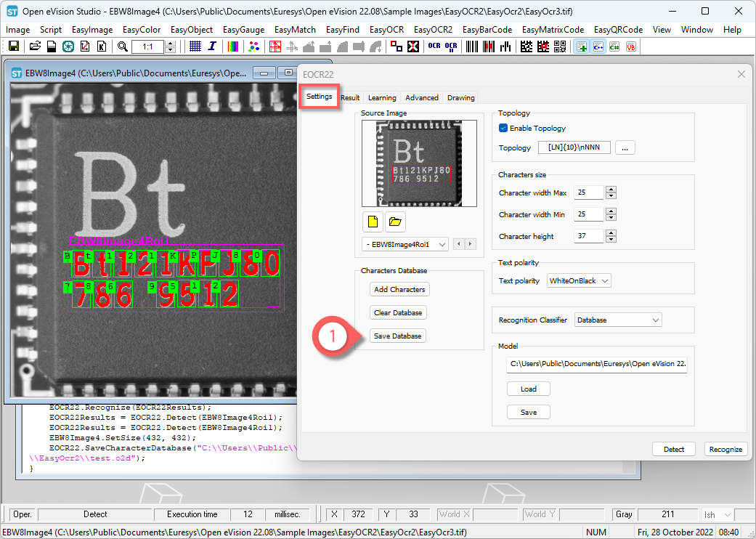The image size is (756, 539).
Task: Increase Character height with up arrow
Action: point(611,233)
